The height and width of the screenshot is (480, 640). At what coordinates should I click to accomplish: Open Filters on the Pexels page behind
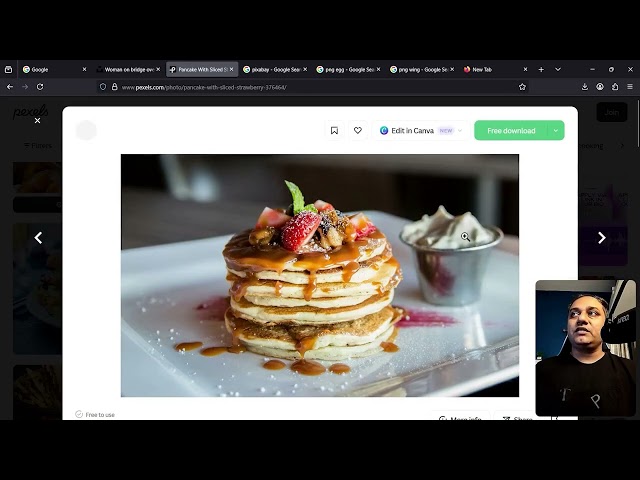tap(38, 146)
